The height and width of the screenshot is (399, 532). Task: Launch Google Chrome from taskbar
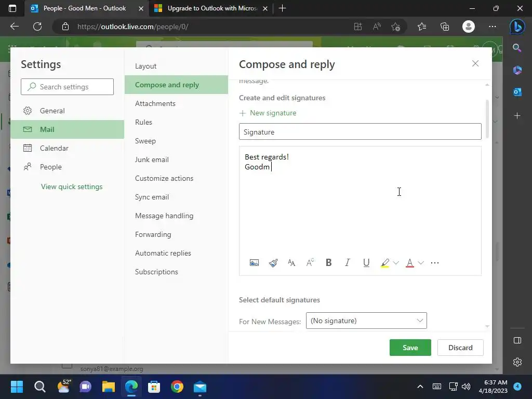(x=177, y=387)
